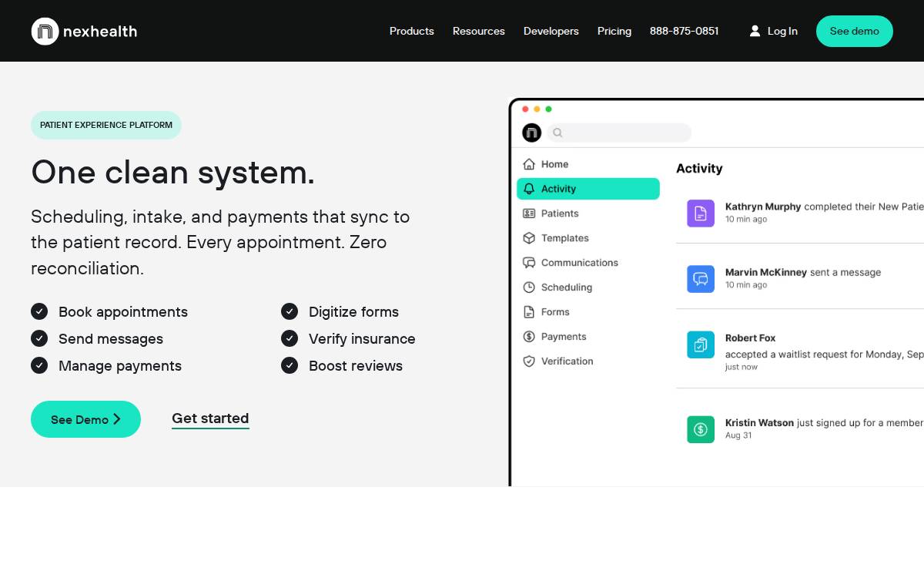Viewport: 924px width, 578px height.
Task: Click the Marvin McKinney sent a message text
Action: tap(803, 272)
